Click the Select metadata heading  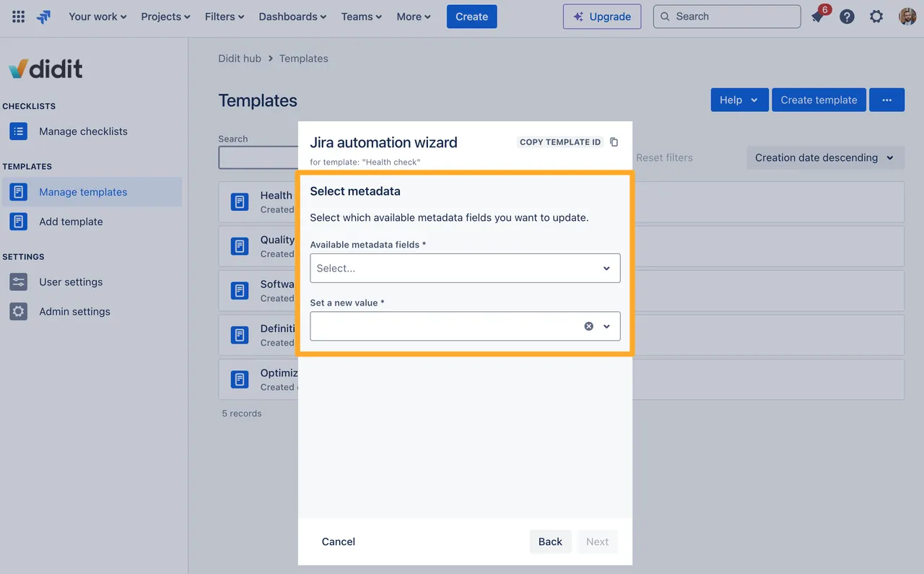pos(355,191)
